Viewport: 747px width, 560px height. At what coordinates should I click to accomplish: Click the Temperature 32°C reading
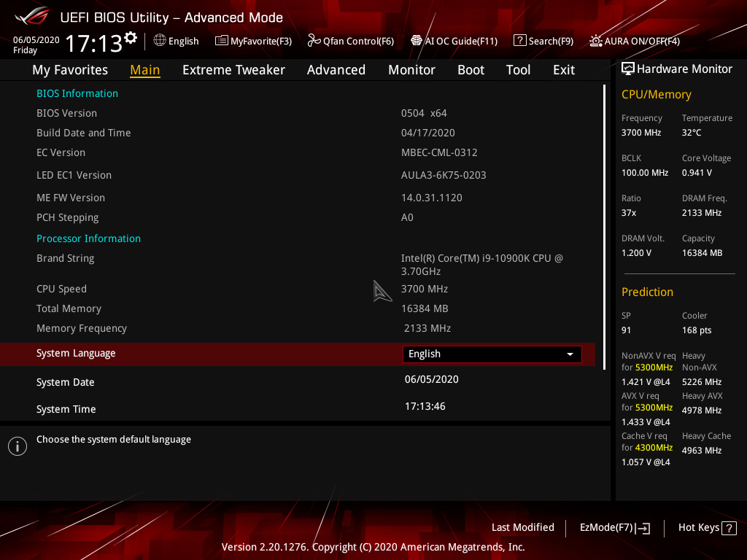pyautogui.click(x=692, y=133)
